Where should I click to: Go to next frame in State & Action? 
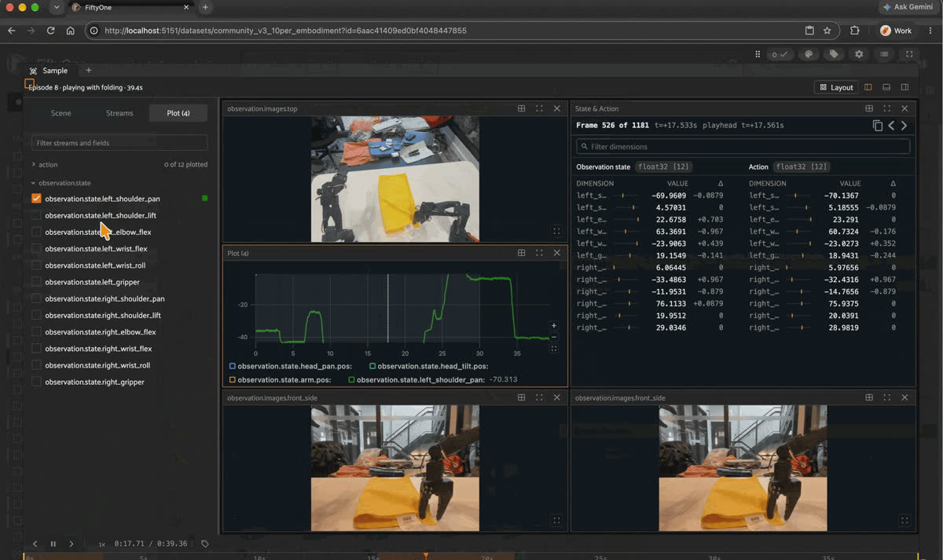pos(904,126)
